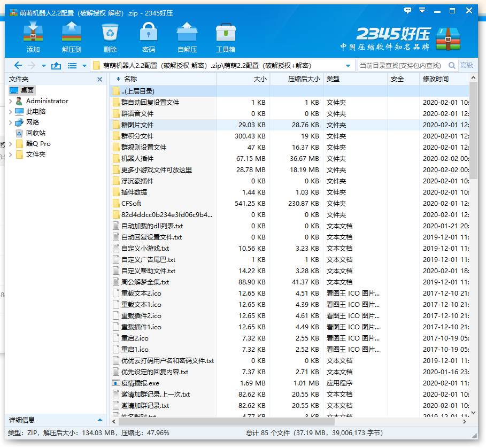486x448 pixels.
Task: Expand the 酷Q Pro folder node
Action: 10,144
